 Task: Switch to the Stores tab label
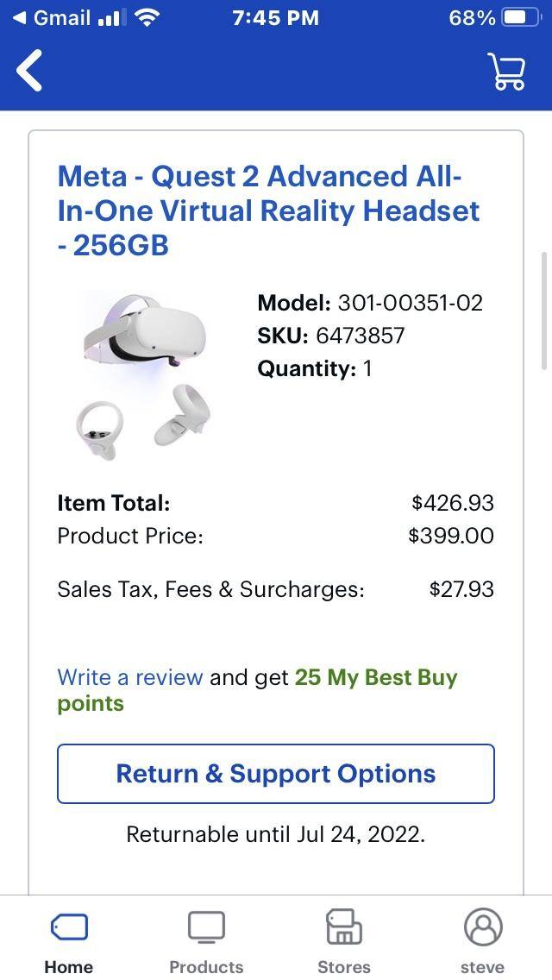pos(343,966)
